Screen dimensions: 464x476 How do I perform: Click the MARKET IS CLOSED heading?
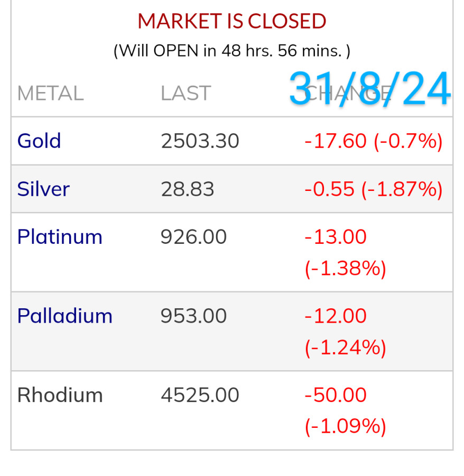(x=232, y=21)
